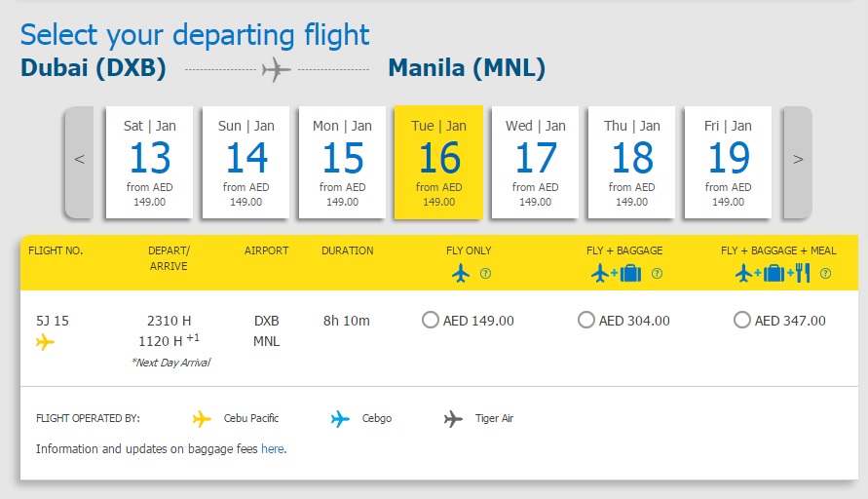Click the plane, baggage and meal icon

tap(774, 273)
